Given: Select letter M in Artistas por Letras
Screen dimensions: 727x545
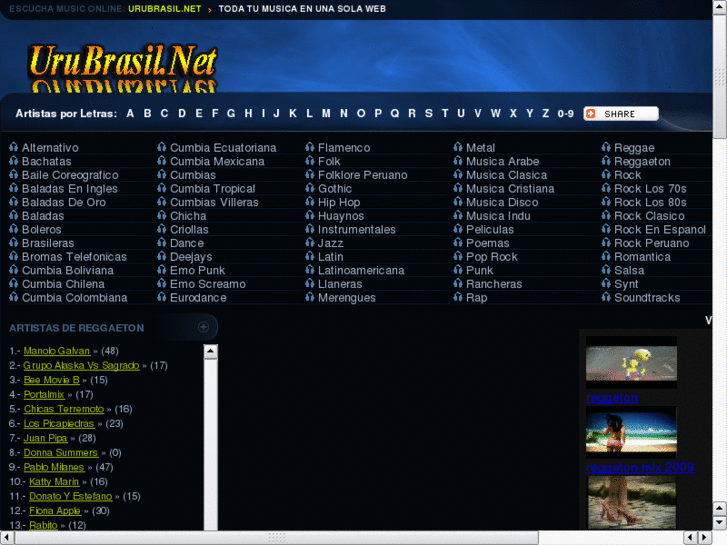Looking at the screenshot, I should point(326,113).
